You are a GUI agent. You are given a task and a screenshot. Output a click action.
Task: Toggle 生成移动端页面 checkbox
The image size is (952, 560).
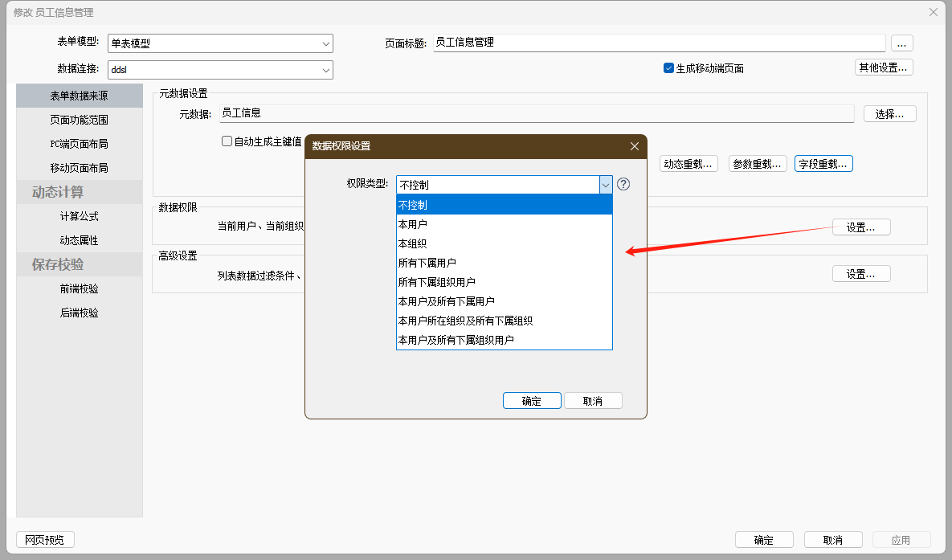[668, 68]
